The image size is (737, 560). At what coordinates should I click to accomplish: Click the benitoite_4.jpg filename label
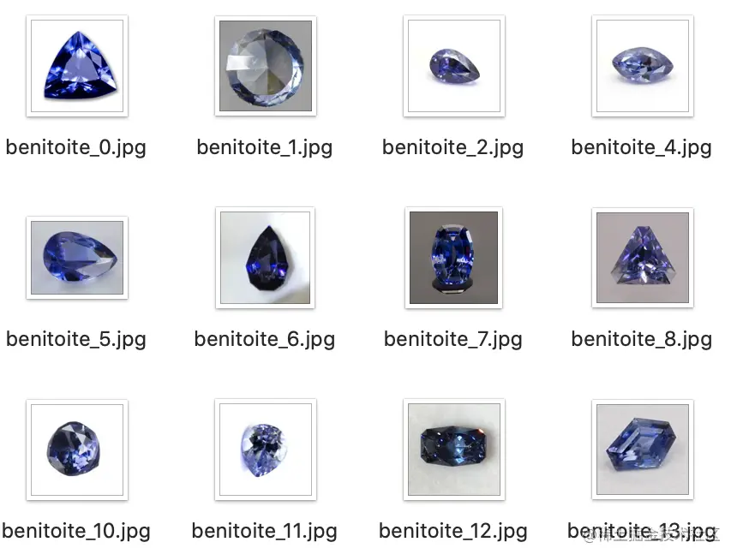pyautogui.click(x=642, y=148)
